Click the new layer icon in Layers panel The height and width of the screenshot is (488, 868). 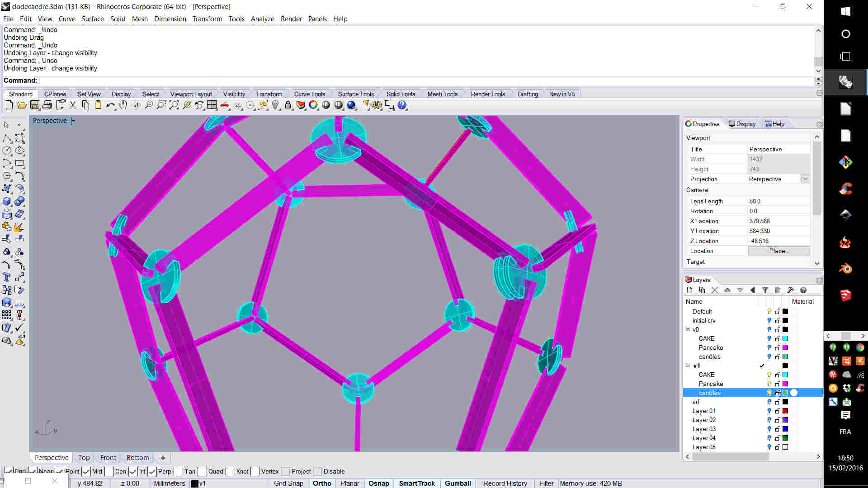point(689,290)
